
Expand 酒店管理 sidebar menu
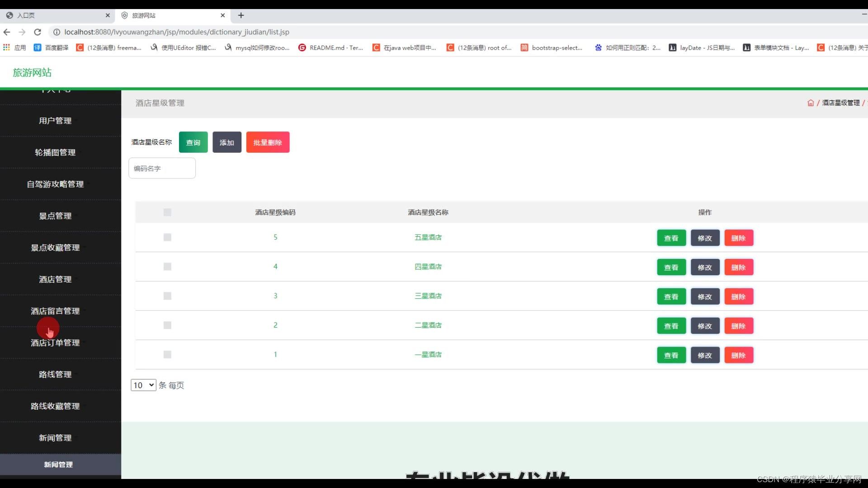click(x=55, y=279)
